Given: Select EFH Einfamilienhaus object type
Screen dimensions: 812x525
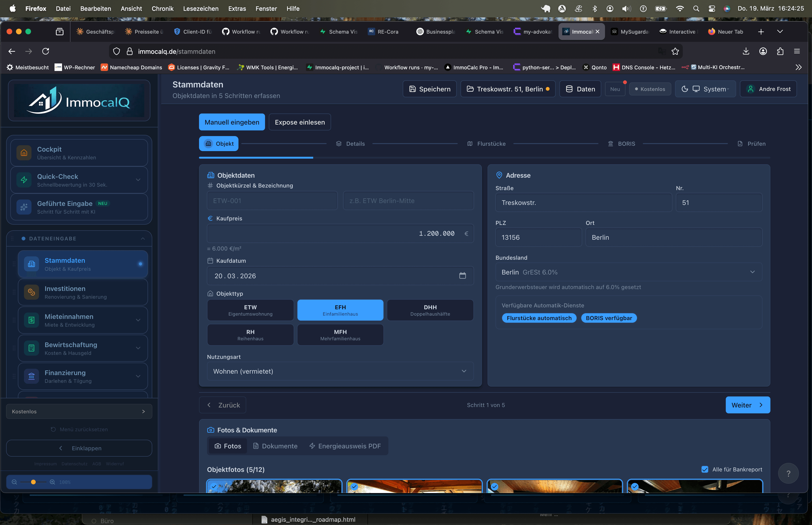Looking at the screenshot, I should 340,310.
